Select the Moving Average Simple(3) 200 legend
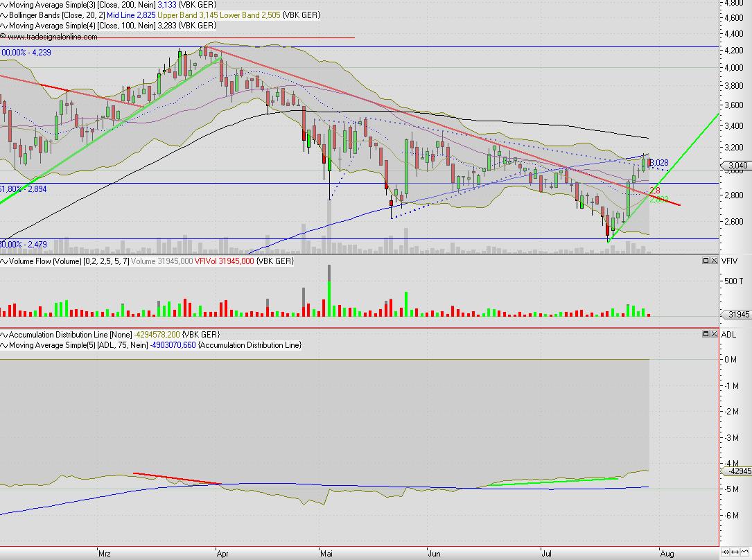Screen dimensions: 752x560 (82, 5)
